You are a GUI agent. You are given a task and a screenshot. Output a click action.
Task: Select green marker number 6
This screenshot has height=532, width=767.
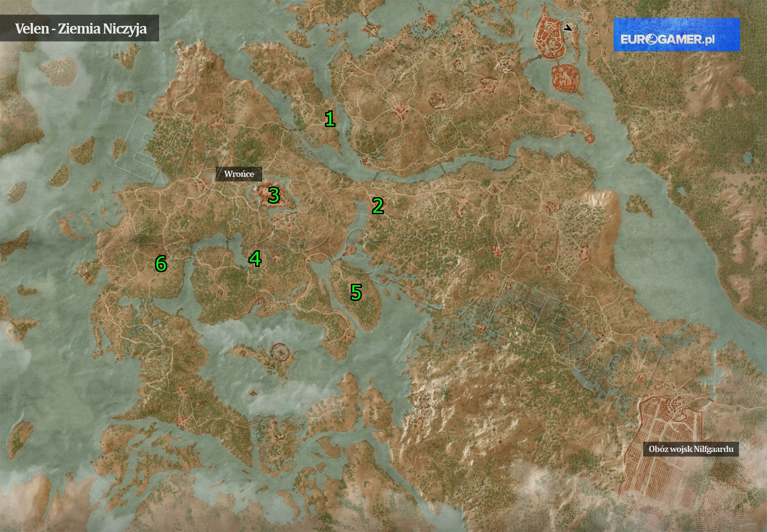(161, 264)
